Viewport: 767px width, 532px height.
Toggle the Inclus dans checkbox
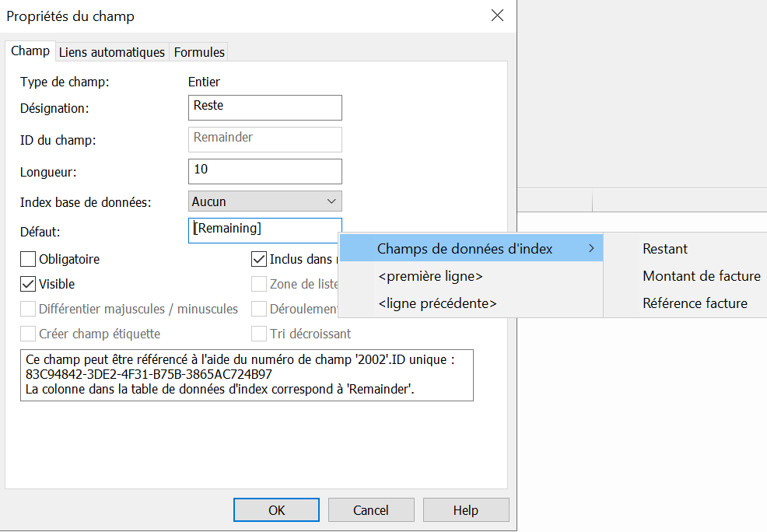[x=259, y=259]
